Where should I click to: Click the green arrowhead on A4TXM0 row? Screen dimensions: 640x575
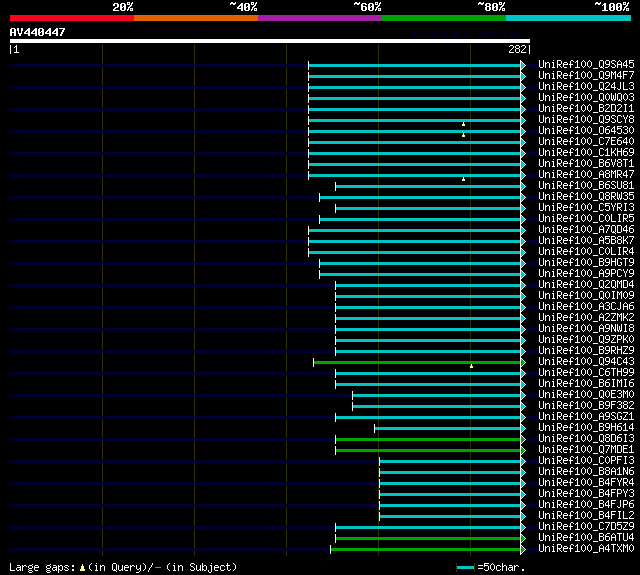pyautogui.click(x=523, y=550)
